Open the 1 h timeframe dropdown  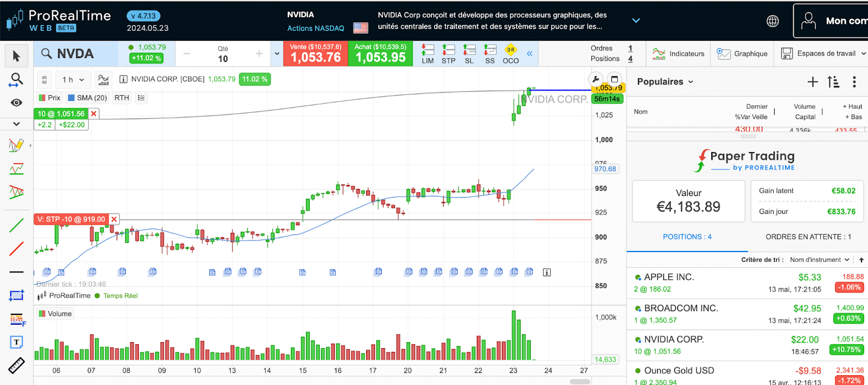point(73,80)
